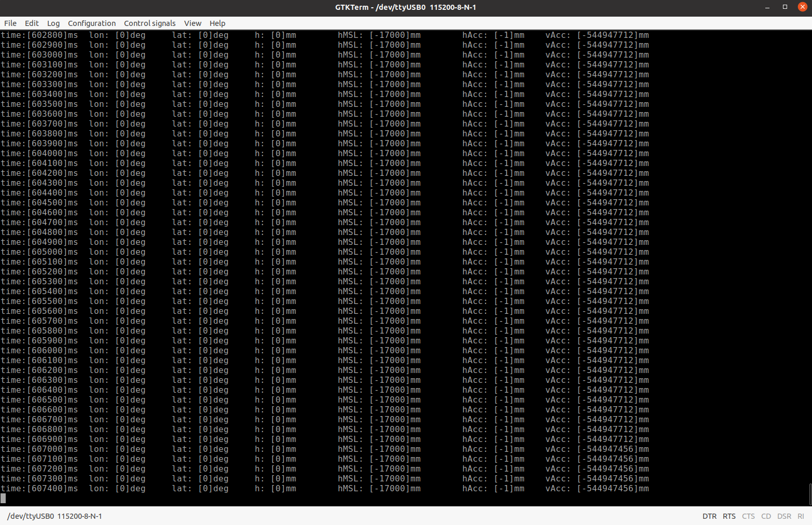Click the terminal cursor block
Viewport: 812px width, 525px height.
pyautogui.click(x=3, y=499)
